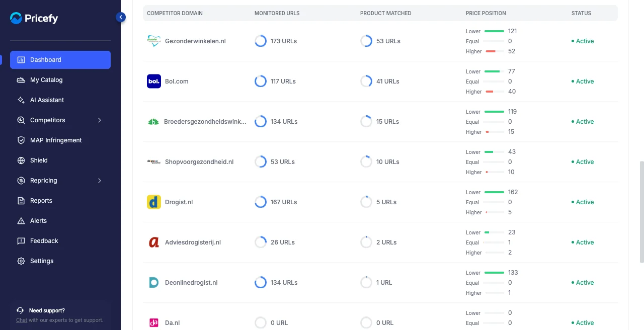
Task: Open Gezonderwinkelen.nl competitor link
Action: (195, 41)
